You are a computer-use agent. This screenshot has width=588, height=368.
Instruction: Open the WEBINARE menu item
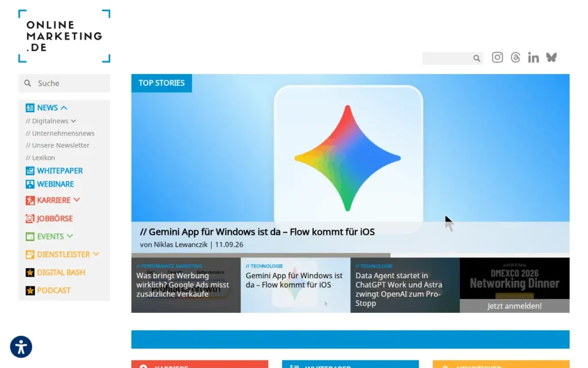pos(55,184)
